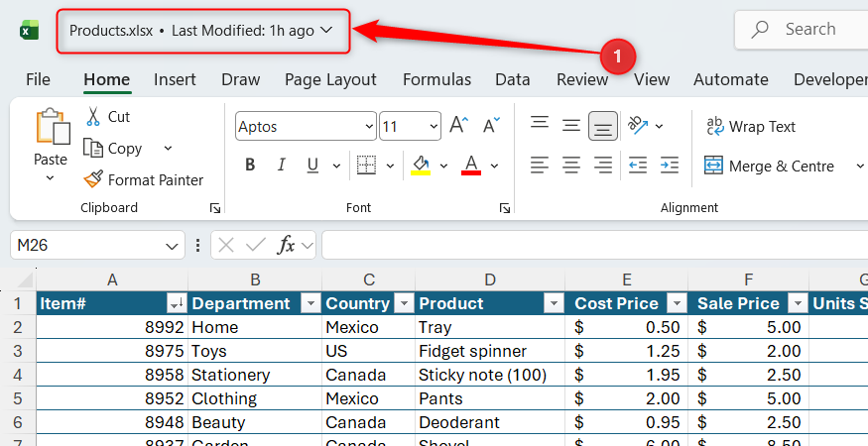
Task: Switch to the Automate tab
Action: (x=731, y=79)
